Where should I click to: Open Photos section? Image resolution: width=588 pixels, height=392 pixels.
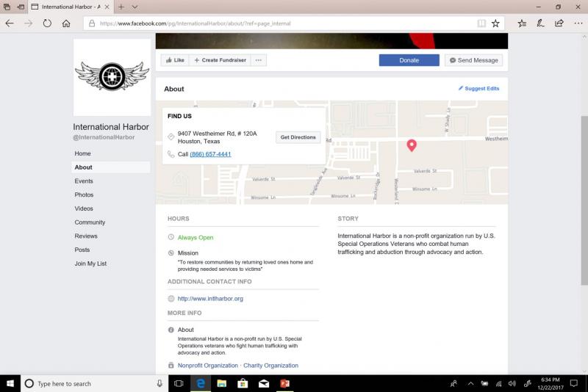(84, 195)
